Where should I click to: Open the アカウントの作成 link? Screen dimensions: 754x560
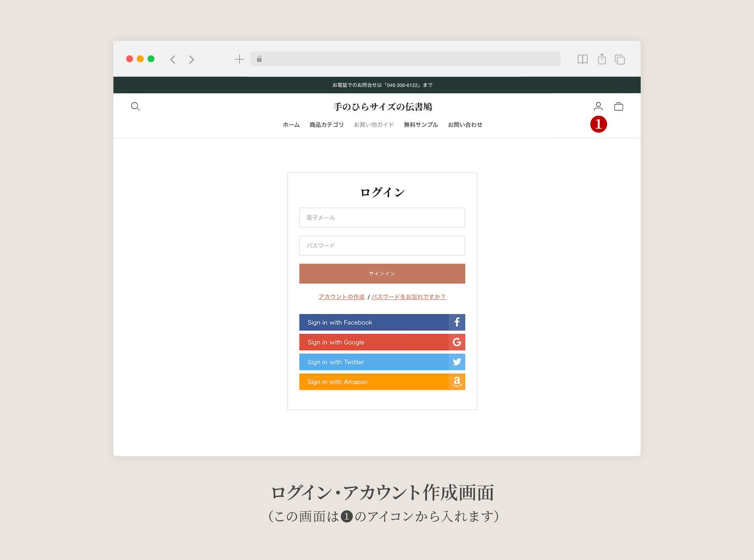[x=342, y=297]
